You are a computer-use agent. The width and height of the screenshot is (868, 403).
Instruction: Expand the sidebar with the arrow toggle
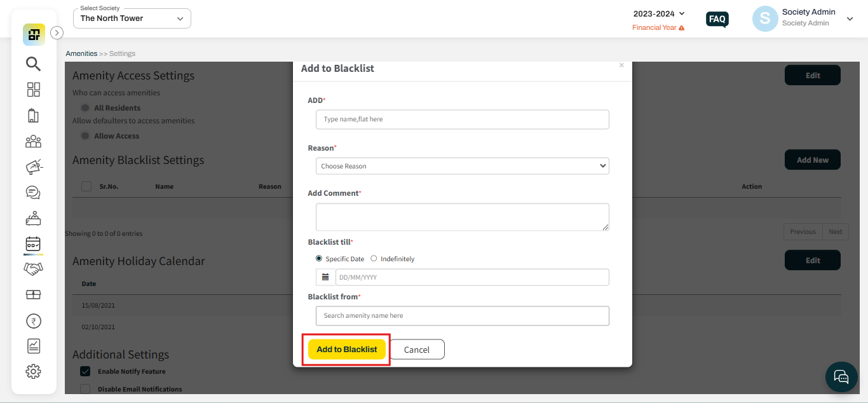pyautogui.click(x=57, y=32)
